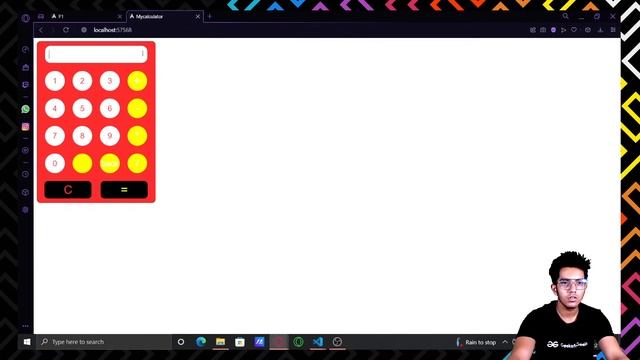The image size is (640, 360).
Task: Open the player arrow icon in toolbar
Action: click(x=564, y=30)
